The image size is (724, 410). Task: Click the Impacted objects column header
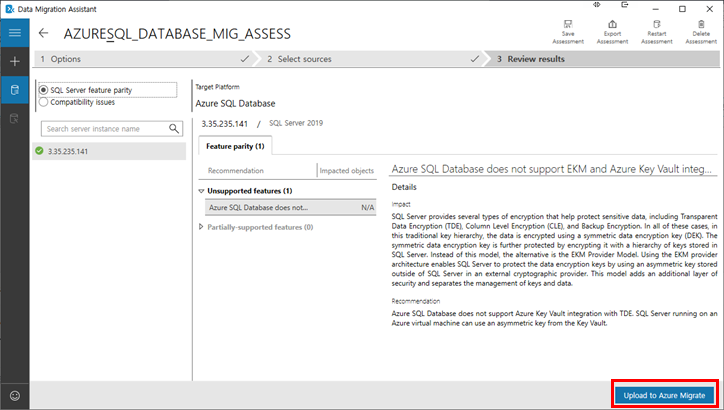(x=347, y=170)
